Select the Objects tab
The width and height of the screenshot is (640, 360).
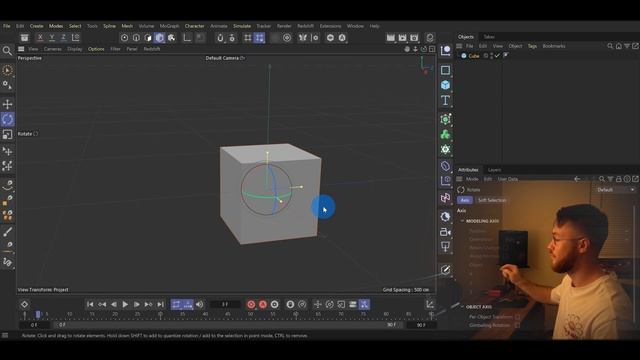click(x=466, y=37)
